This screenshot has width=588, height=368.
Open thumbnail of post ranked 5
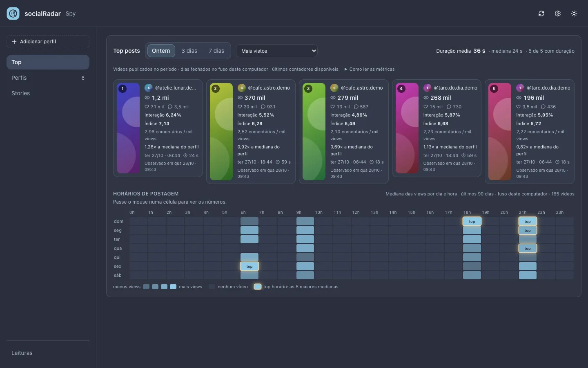(x=500, y=132)
